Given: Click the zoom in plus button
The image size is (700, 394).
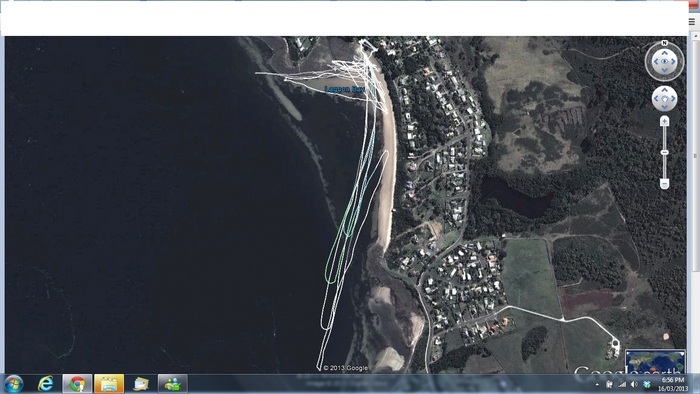Looking at the screenshot, I should (x=664, y=121).
